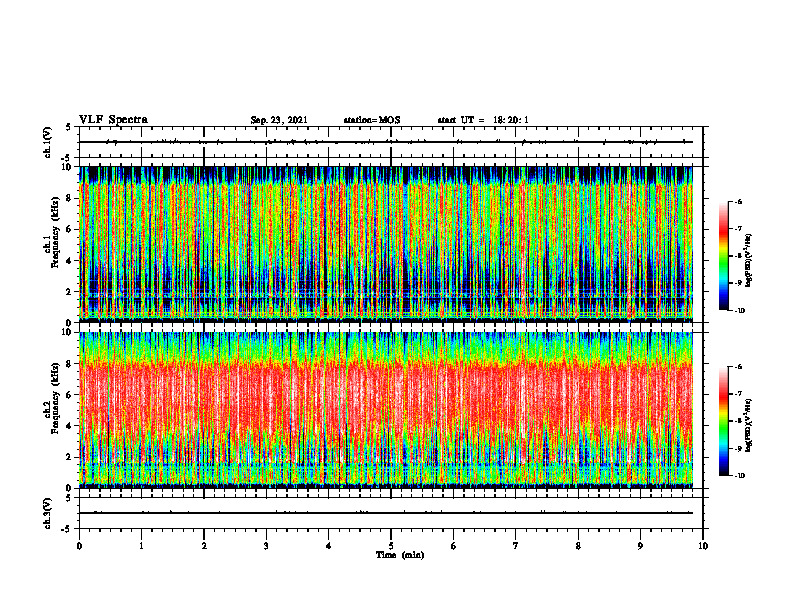Click the ch.1 color bar log(PSD) label
Image resolution: width=792 pixels, height=612 pixels.
click(x=749, y=261)
